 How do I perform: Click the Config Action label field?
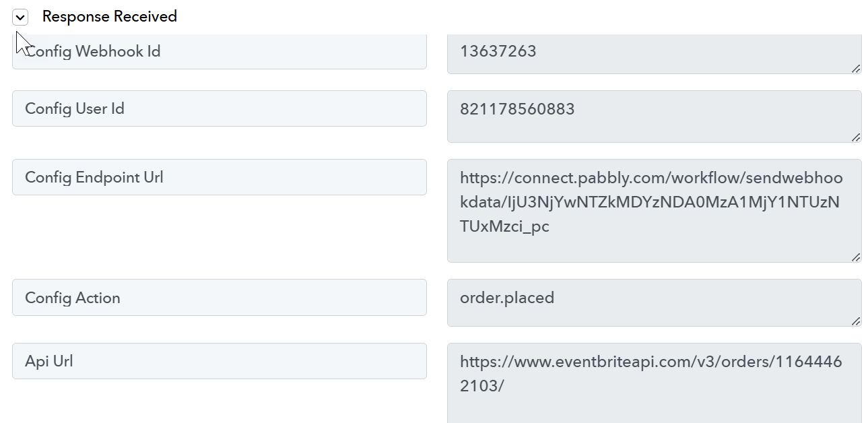point(220,298)
